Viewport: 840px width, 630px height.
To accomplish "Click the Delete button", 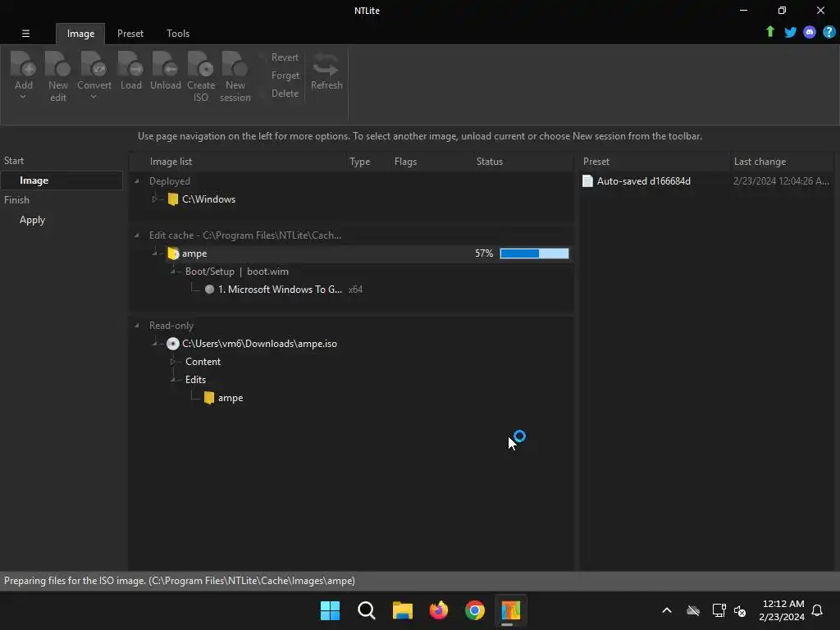I will point(285,94).
